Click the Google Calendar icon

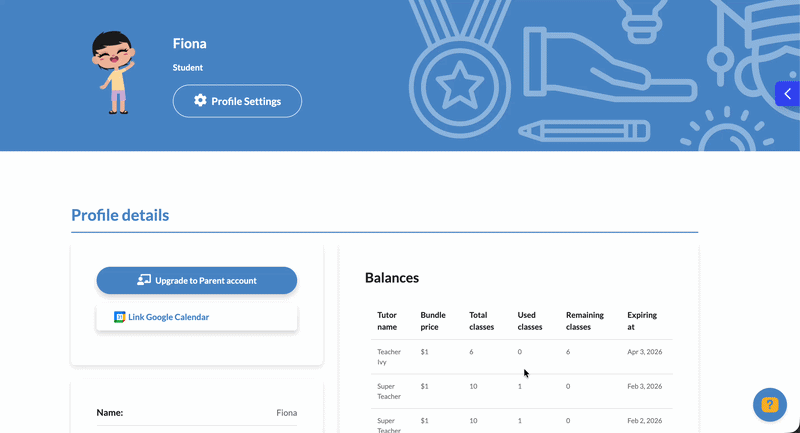[x=119, y=317]
